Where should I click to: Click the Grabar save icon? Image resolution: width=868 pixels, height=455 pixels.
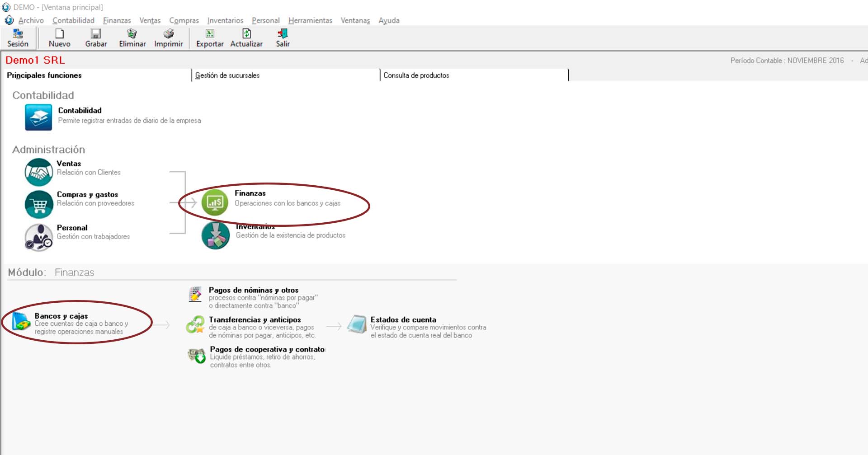click(x=96, y=34)
